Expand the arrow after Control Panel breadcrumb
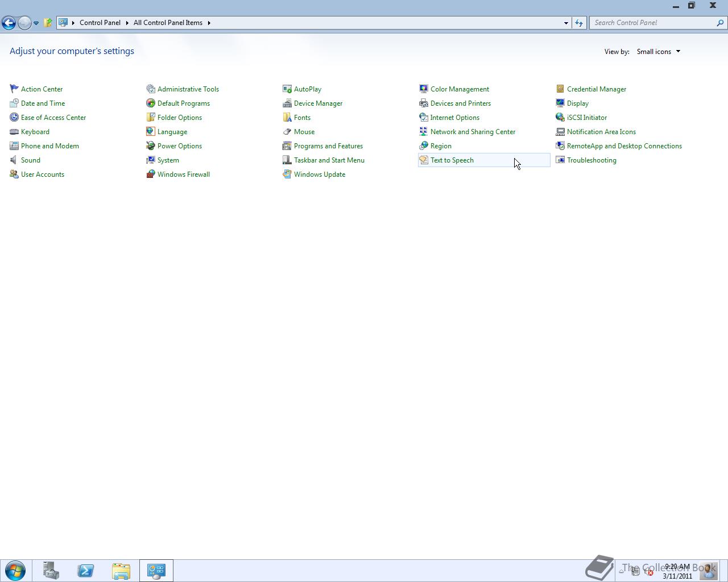The height and width of the screenshot is (582, 728). [x=127, y=23]
